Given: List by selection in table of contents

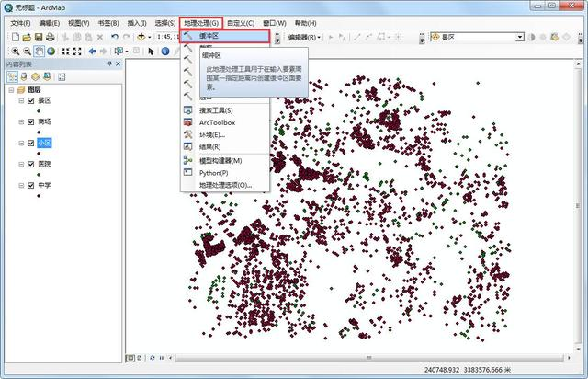Looking at the screenshot, I should 47,77.
